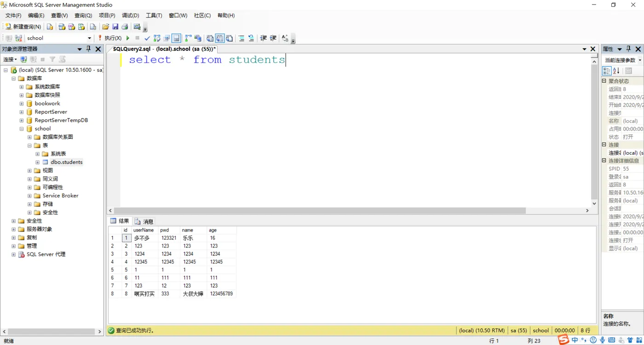
Task: Click the Connect Object Explorer icon
Action: click(23, 59)
